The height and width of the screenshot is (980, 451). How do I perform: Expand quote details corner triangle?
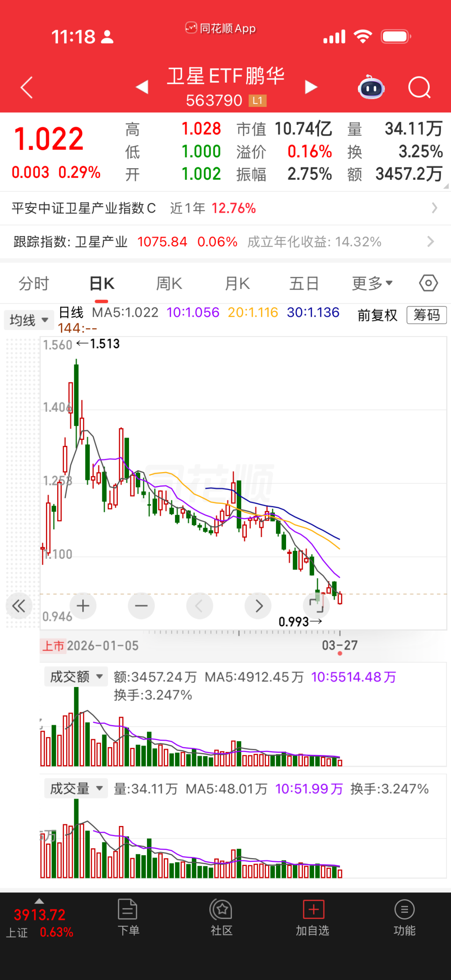tap(446, 186)
